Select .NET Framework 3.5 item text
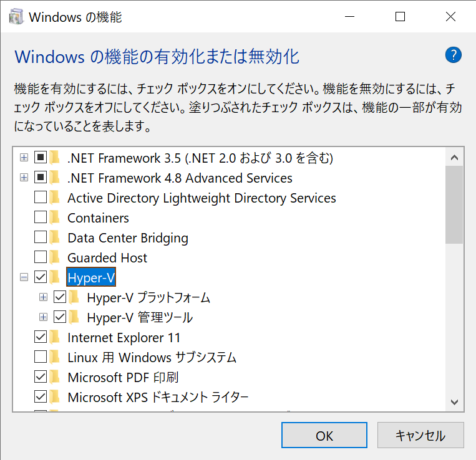476x460 pixels. (200, 158)
